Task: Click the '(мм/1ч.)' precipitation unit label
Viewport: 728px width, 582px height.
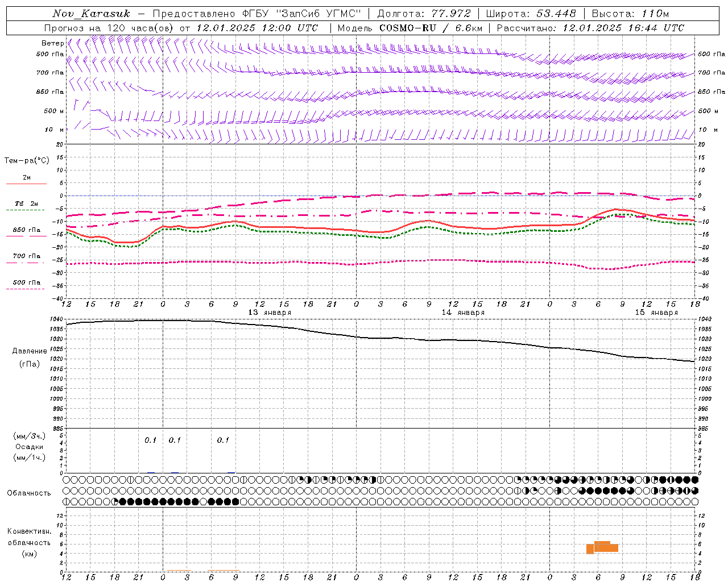Action: point(30,458)
